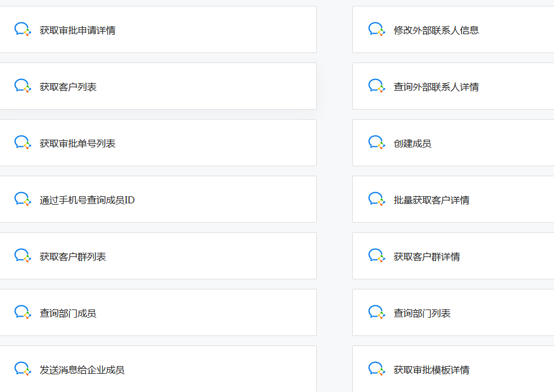554x392 pixels.
Task: Click the WeCom icon beside 通过手机号查询成员ID
Action: [22, 199]
